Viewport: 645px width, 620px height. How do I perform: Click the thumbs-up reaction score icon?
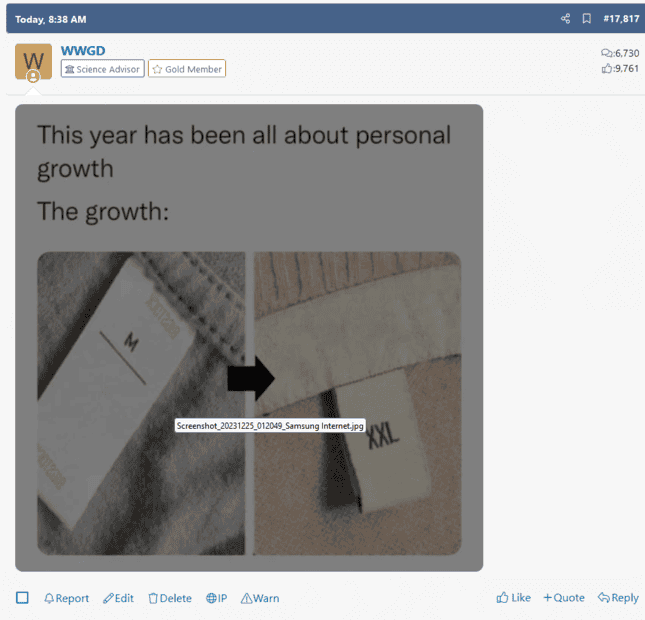[x=607, y=68]
